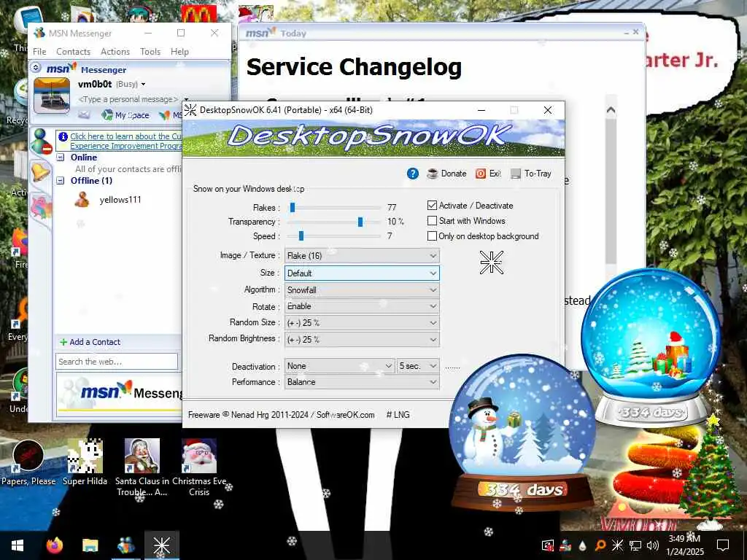Open the Random Brightness dropdown
This screenshot has height=560, width=747.
[362, 340]
